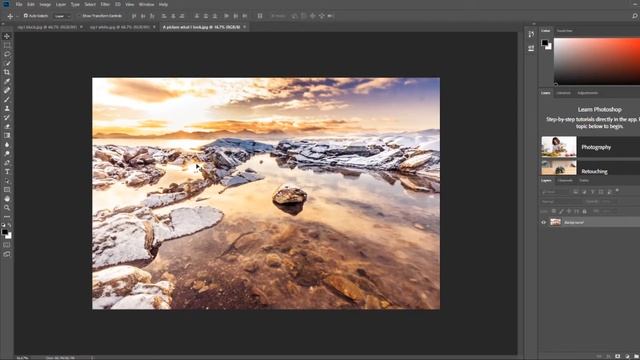The width and height of the screenshot is (640, 360).
Task: Select the Path Selection tool
Action: (7, 180)
